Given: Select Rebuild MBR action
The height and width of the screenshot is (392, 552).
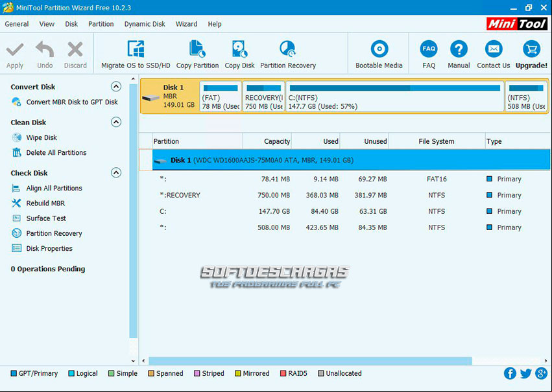Looking at the screenshot, I should (38, 203).
